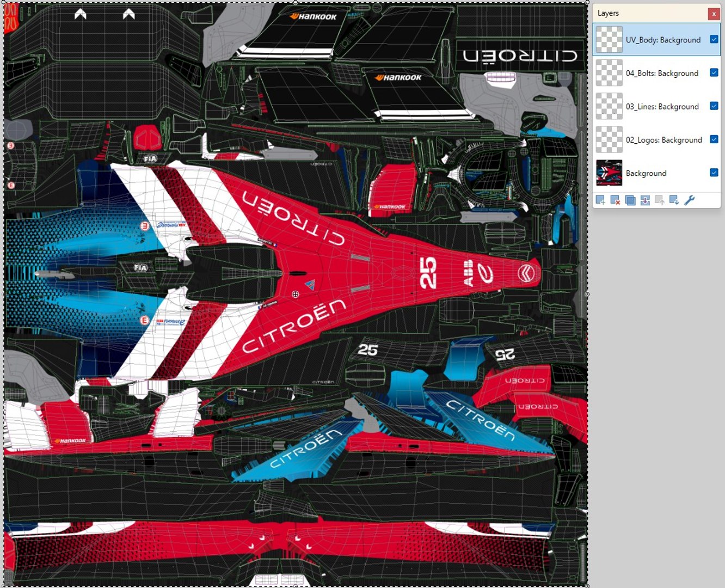
Task: Click the greyed-out move layer up icon
Action: point(660,200)
